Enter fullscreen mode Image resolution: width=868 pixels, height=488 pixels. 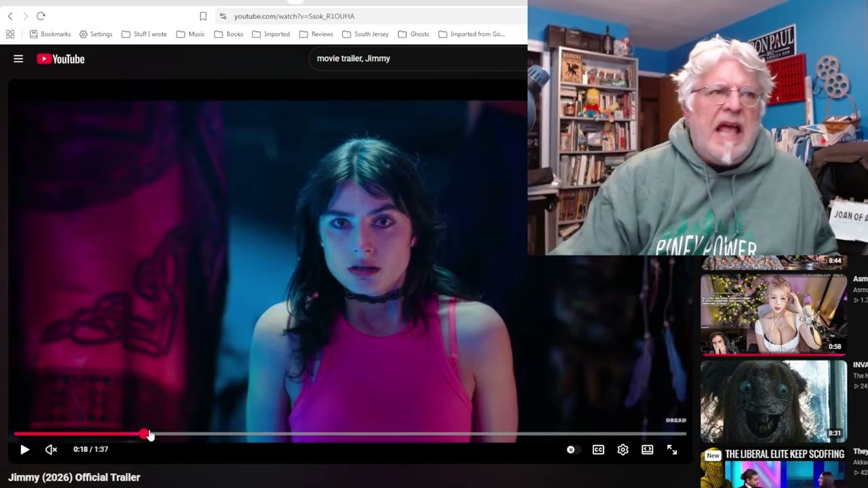[x=672, y=449]
